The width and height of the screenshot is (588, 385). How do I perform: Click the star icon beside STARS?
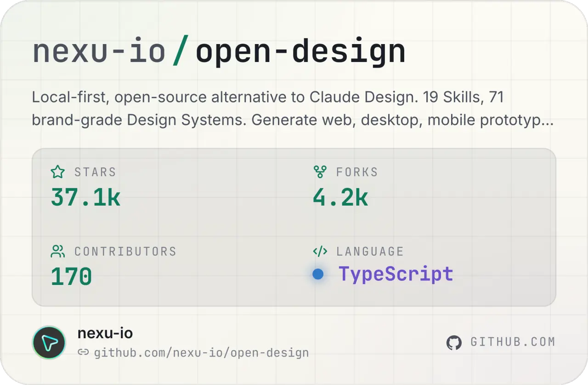[x=58, y=172]
